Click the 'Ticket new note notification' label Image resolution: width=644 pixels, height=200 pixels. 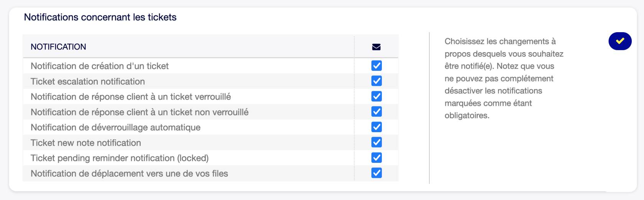coord(86,143)
